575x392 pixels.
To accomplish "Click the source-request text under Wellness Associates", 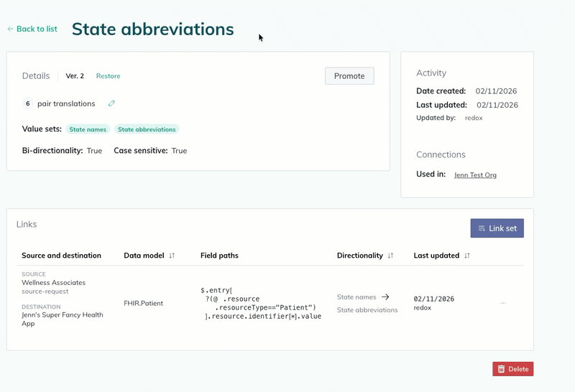I will click(45, 291).
